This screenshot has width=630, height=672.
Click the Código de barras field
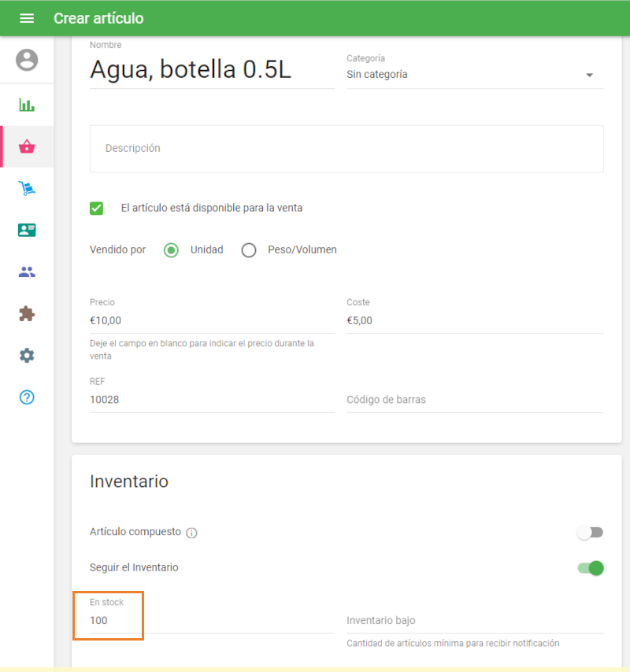coord(474,400)
